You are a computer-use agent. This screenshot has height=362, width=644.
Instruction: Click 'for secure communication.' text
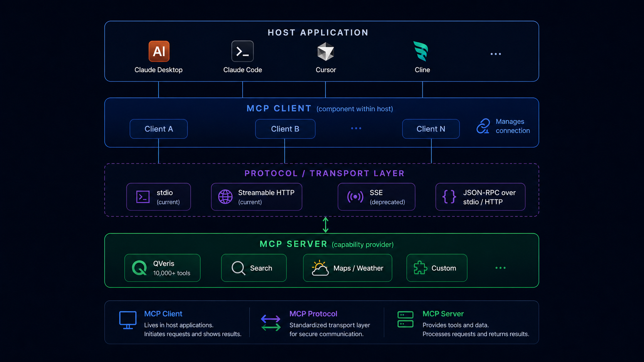coord(327,334)
